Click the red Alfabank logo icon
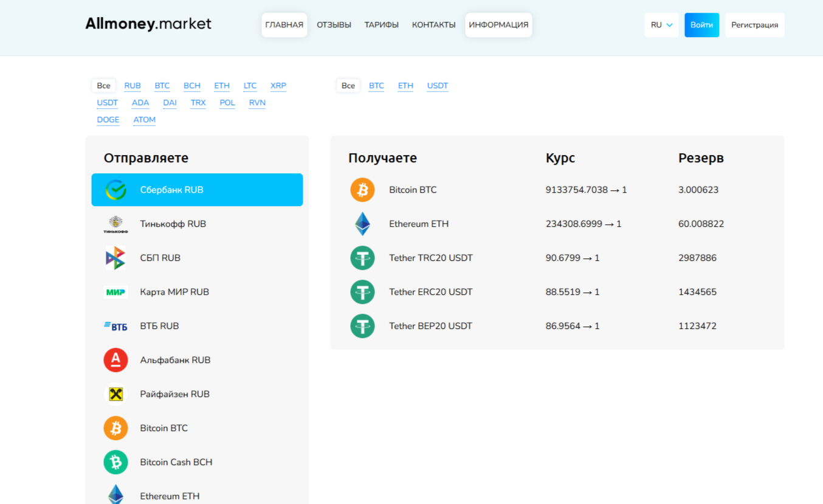Image resolution: width=823 pixels, height=504 pixels. click(x=115, y=360)
